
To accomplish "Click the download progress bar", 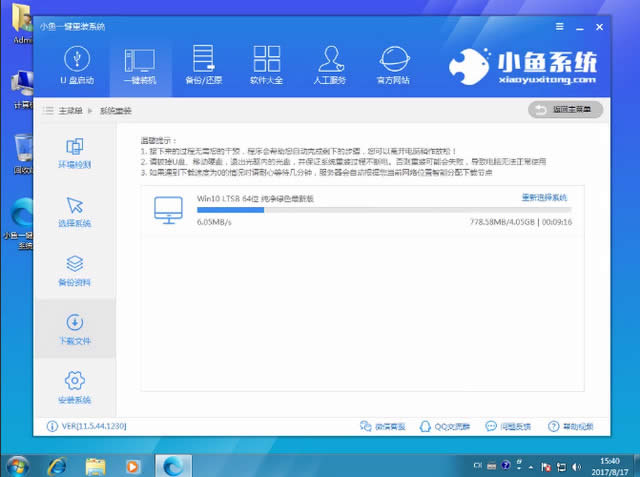I will (x=385, y=210).
